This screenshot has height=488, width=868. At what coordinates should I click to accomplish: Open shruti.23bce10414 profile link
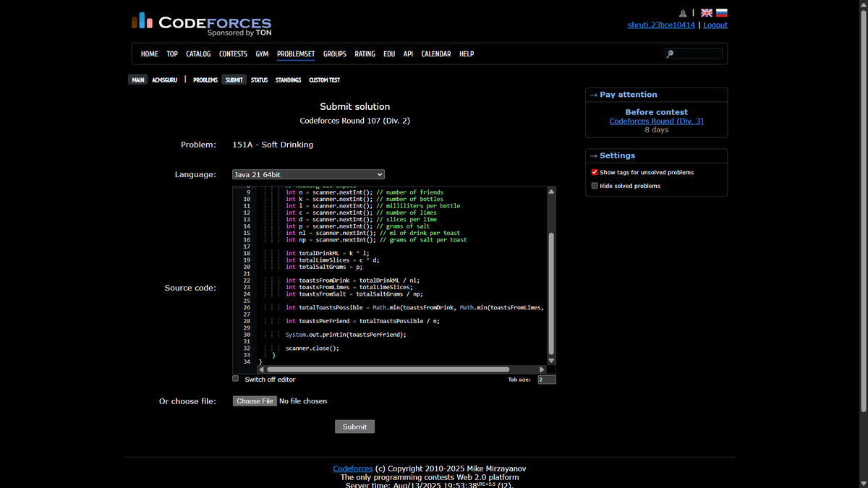[661, 25]
